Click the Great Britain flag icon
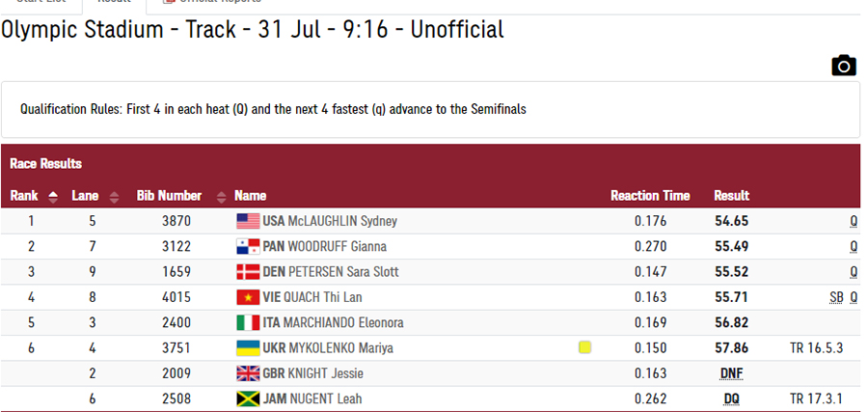 [248, 373]
